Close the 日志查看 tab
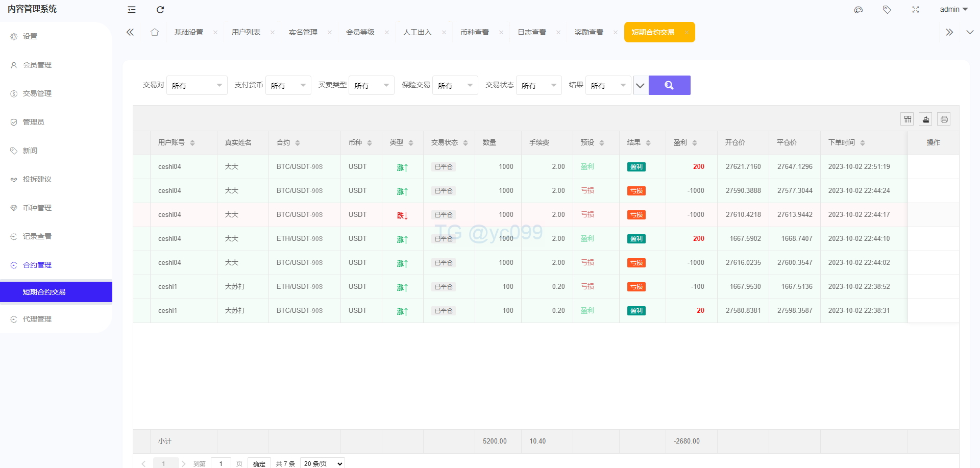The width and height of the screenshot is (980, 468). [558, 32]
